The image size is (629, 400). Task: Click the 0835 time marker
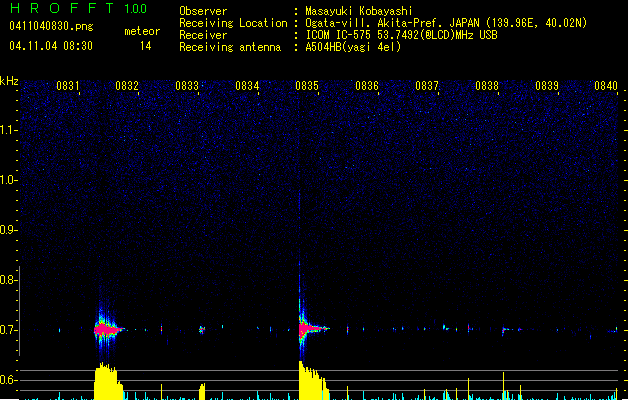tap(307, 86)
